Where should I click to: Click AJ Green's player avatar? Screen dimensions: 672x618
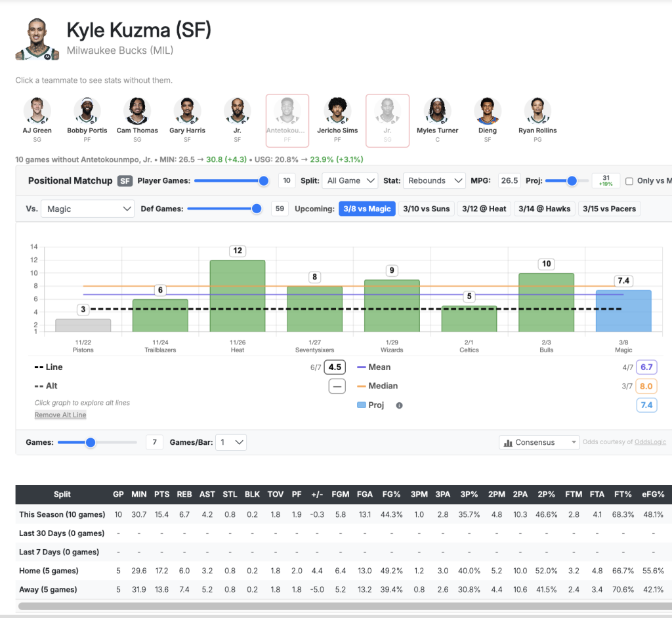pyautogui.click(x=37, y=111)
